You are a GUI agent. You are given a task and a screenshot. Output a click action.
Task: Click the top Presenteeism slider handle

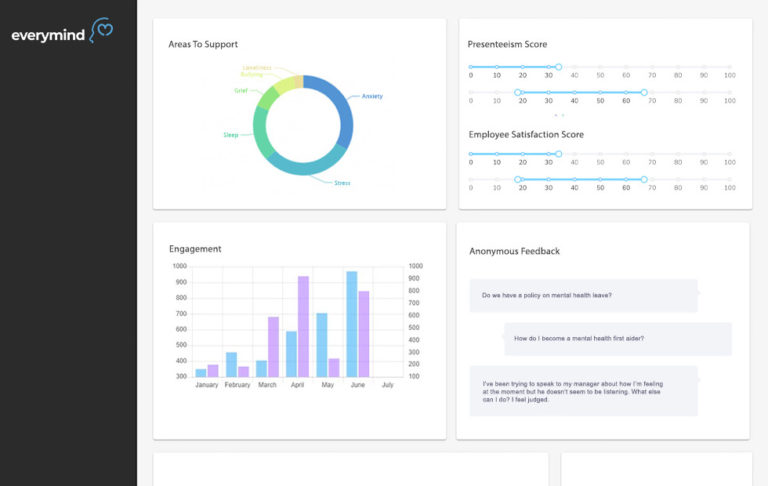coord(559,67)
